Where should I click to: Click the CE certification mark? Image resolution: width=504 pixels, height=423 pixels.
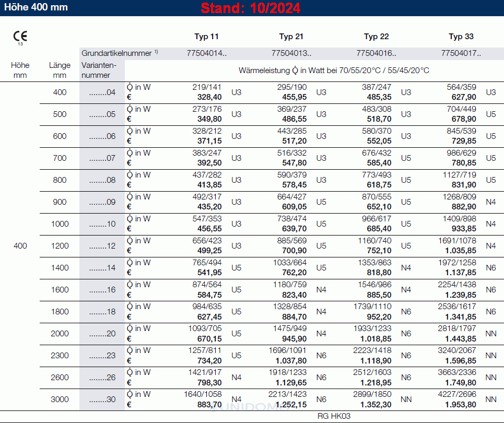coord(20,37)
